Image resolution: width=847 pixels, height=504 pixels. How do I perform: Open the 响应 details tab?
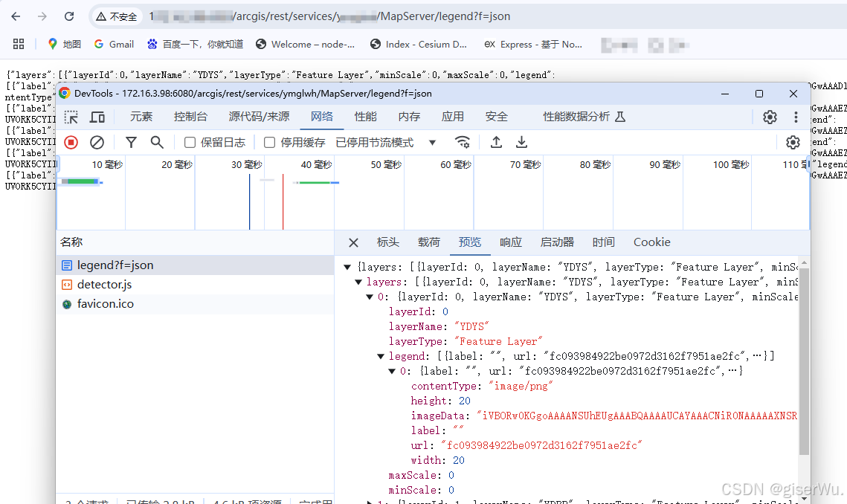[x=510, y=242]
